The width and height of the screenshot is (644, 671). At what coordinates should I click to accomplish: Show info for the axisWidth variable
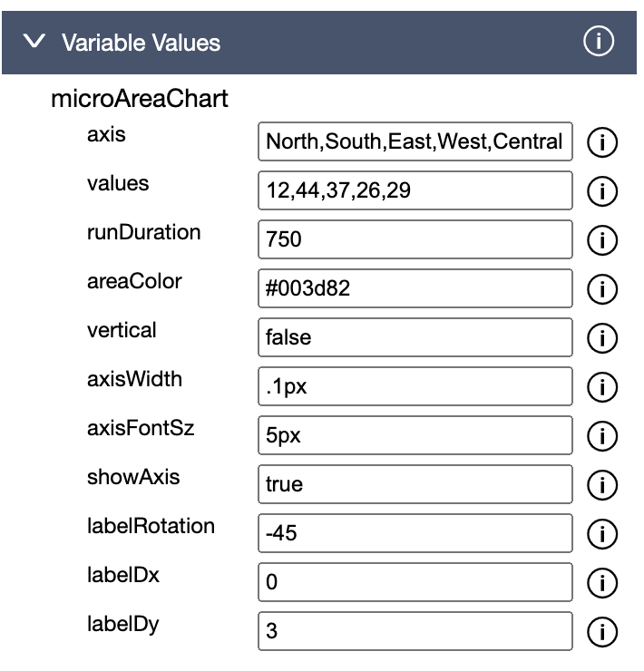[x=601, y=386]
